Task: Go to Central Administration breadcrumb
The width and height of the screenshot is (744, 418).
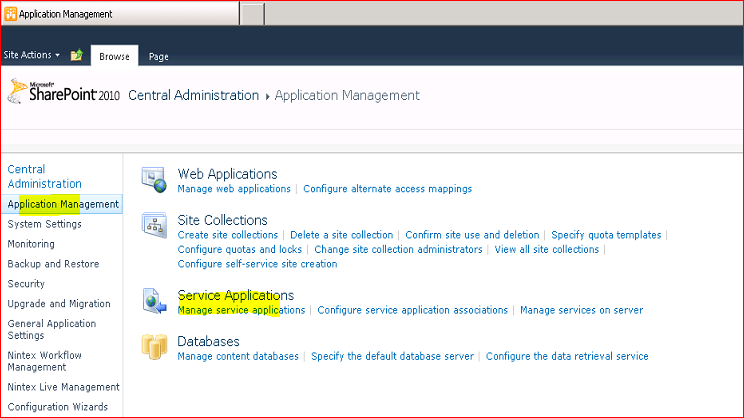Action: (x=194, y=95)
